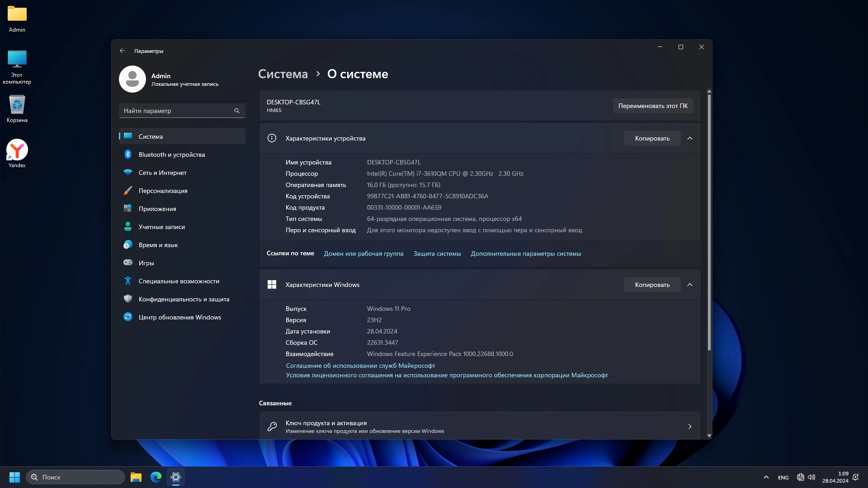This screenshot has height=488, width=868.
Task: Open Bluetooth и устройства settings section
Action: click(171, 155)
